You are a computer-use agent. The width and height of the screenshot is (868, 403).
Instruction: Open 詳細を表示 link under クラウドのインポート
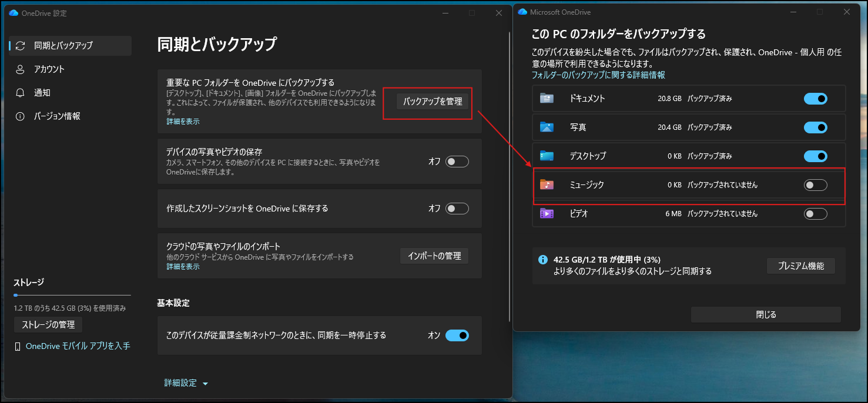point(183,267)
